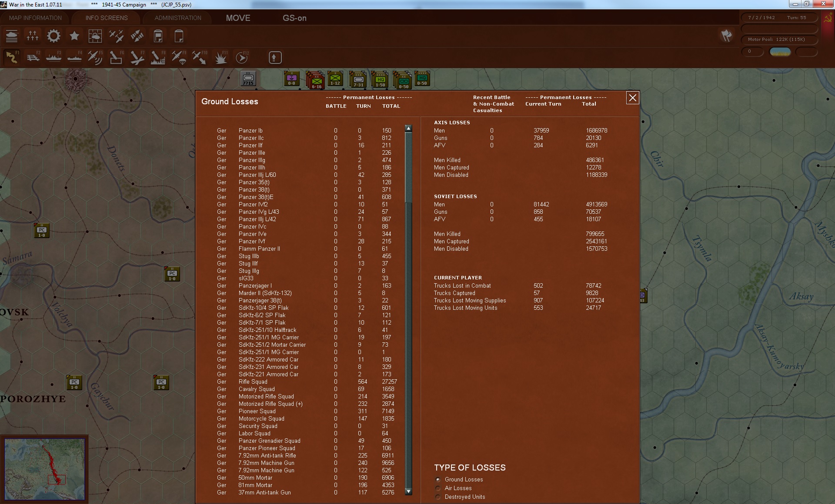Viewport: 835px width, 504px height.
Task: Click the MOVE mode label
Action: (x=238, y=18)
